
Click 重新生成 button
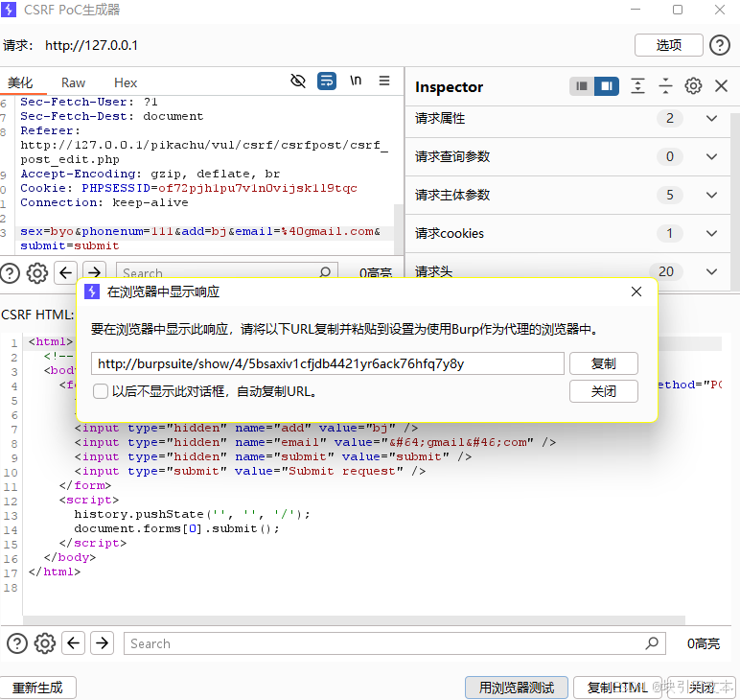(x=37, y=688)
